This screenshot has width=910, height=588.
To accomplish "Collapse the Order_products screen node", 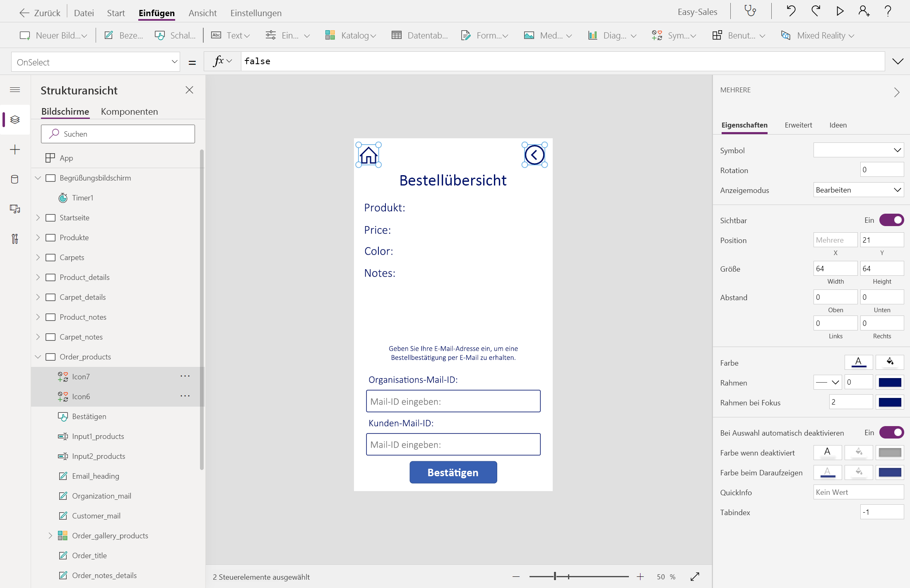I will [x=38, y=357].
